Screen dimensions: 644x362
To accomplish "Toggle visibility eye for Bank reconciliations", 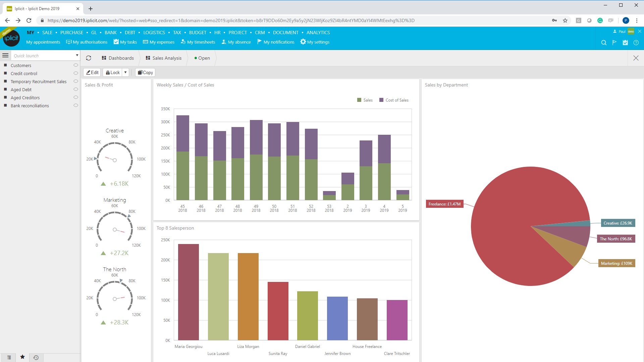I will coord(76,106).
